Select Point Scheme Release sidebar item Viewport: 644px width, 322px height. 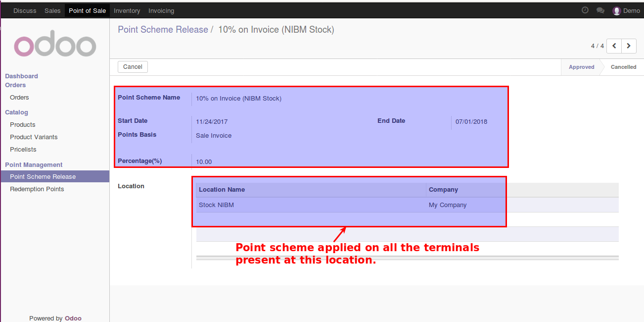pyautogui.click(x=54, y=177)
